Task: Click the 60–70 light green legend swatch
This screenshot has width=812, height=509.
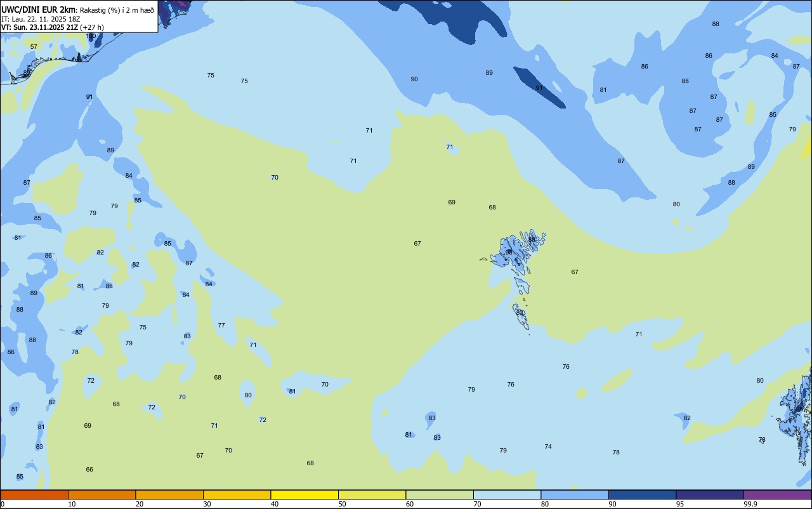Action: coord(440,494)
